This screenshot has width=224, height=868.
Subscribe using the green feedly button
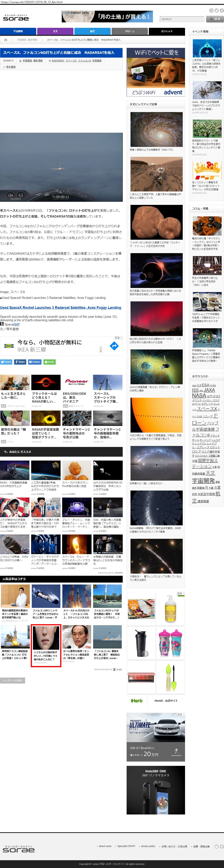pos(50,362)
